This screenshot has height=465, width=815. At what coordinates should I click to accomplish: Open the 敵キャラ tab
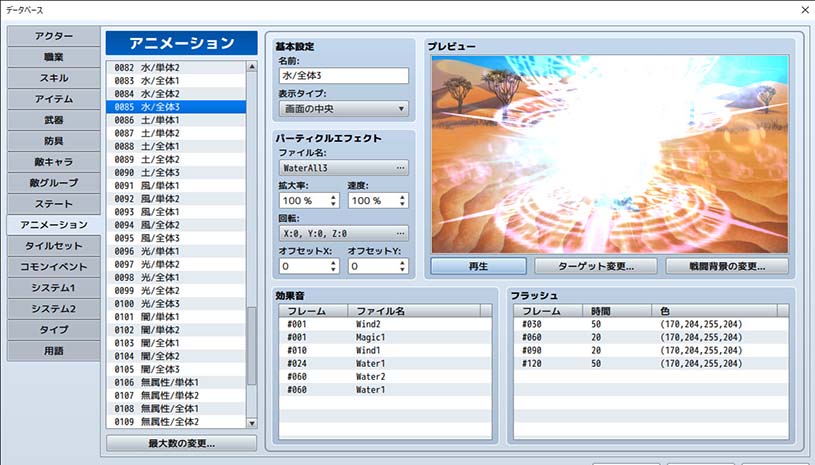pyautogui.click(x=54, y=162)
